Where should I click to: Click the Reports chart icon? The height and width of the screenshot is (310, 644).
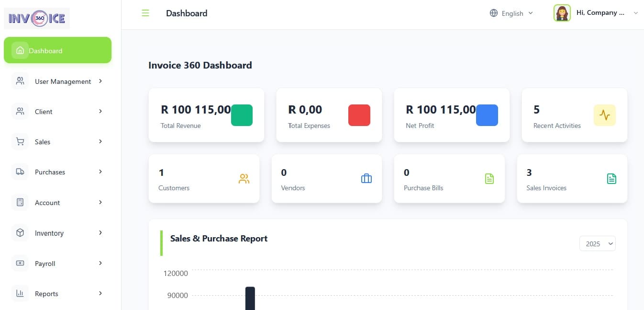coord(20,293)
